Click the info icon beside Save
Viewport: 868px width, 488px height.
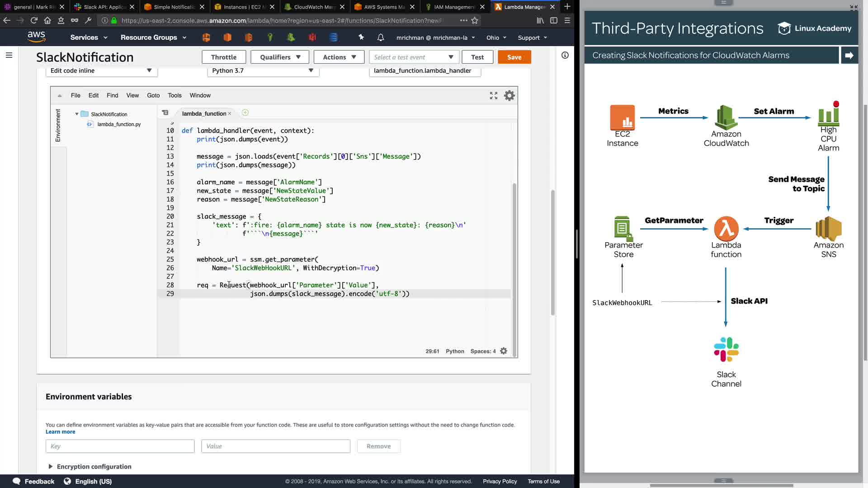[565, 55]
